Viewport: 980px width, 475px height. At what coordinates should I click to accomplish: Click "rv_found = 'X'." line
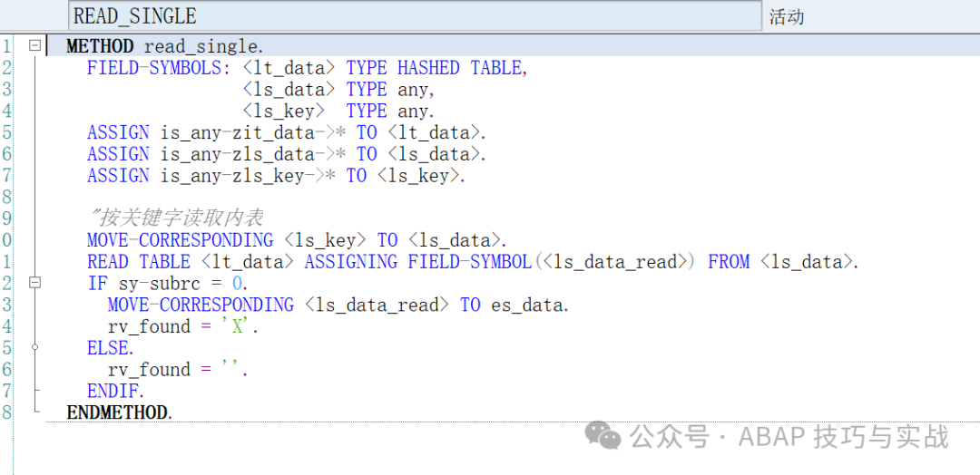point(183,326)
